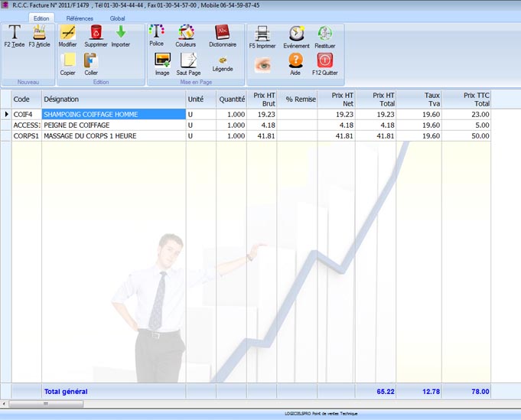Screen dimensions: 521x420
Task: Print the invoice with F5 Imprimer
Action: (262, 34)
